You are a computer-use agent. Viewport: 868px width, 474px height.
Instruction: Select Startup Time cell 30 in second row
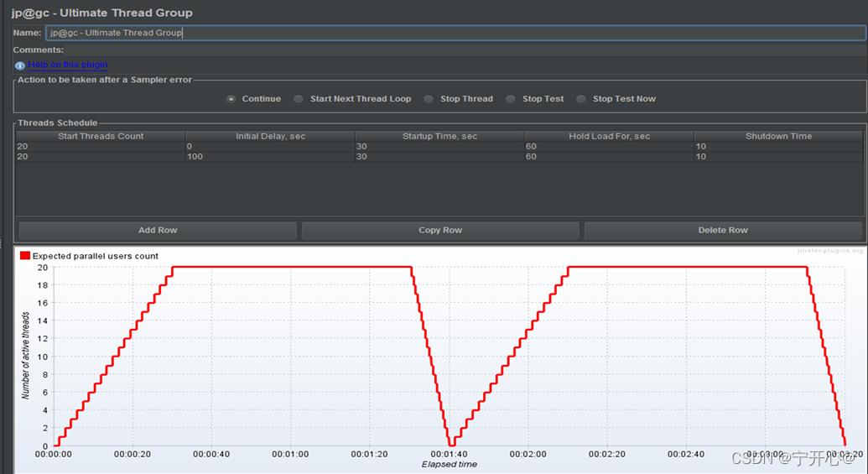[x=439, y=157]
